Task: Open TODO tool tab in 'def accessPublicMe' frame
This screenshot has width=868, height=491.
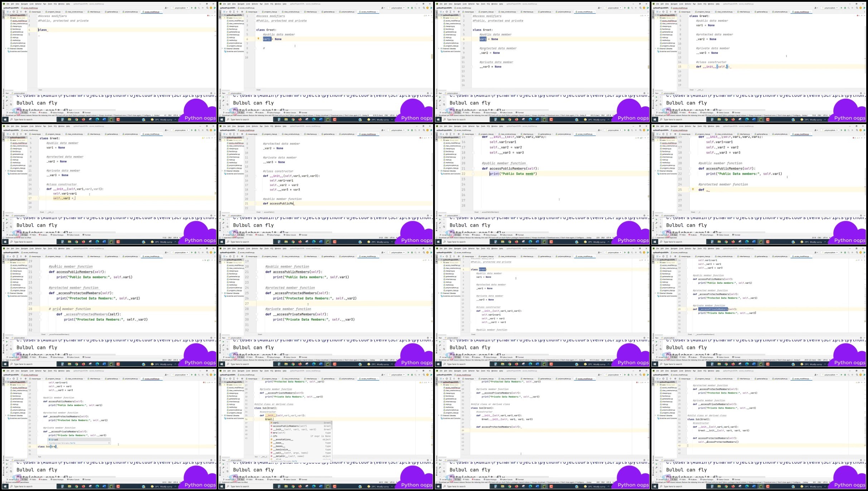Action: coord(249,235)
